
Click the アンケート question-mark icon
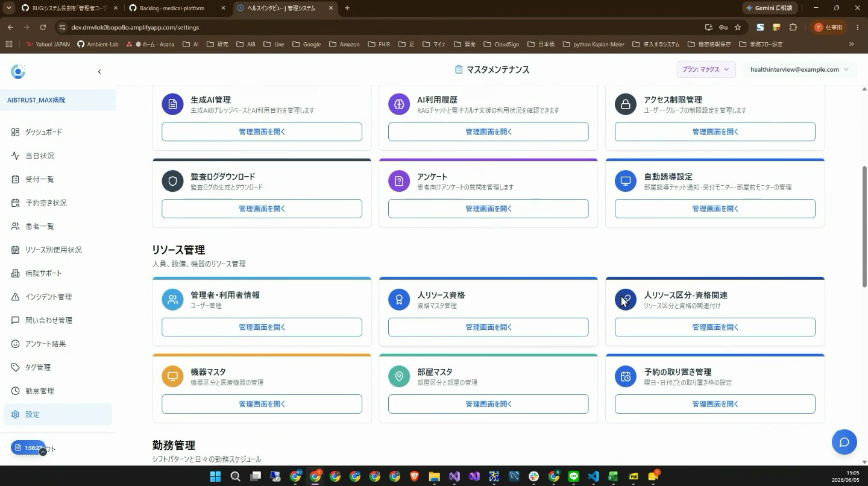click(399, 181)
